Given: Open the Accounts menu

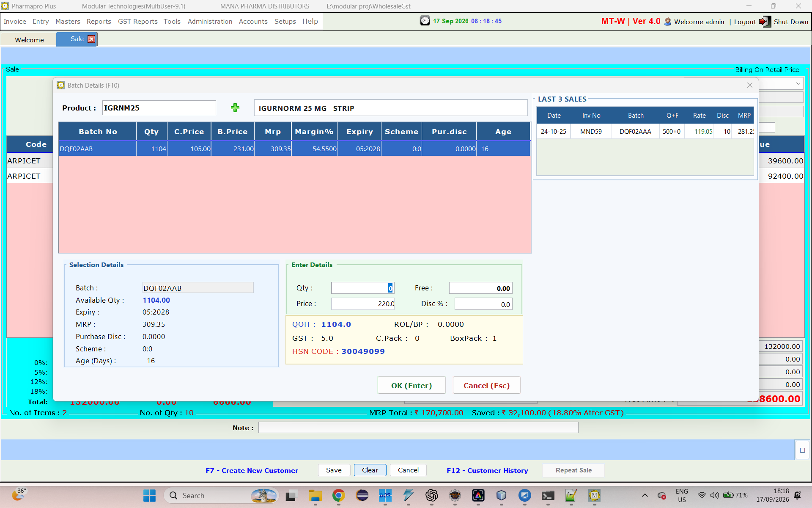Looking at the screenshot, I should (253, 22).
